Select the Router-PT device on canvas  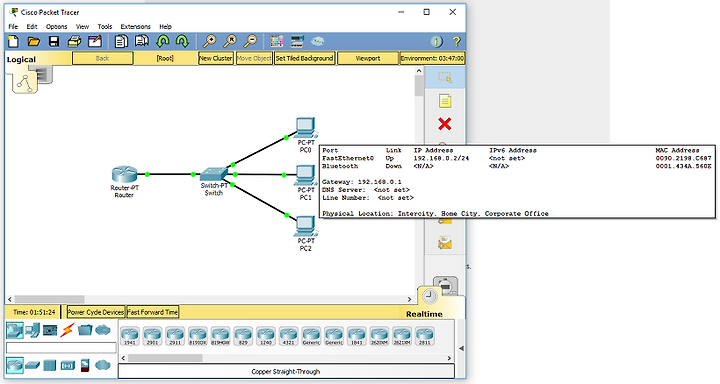tap(124, 175)
